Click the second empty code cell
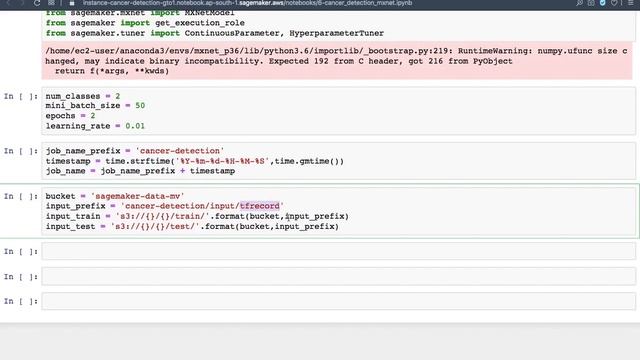Image resolution: width=640 pixels, height=360 pixels. click(x=338, y=277)
